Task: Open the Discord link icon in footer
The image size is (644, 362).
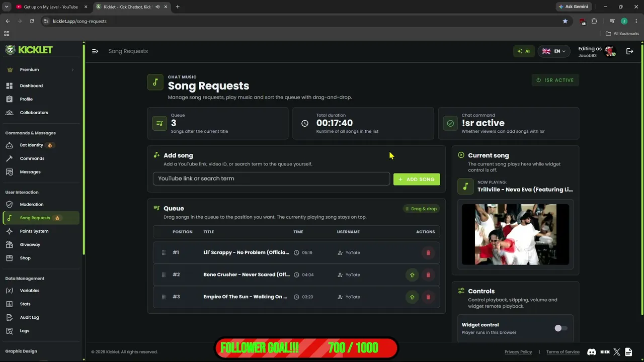Action: [x=592, y=352]
